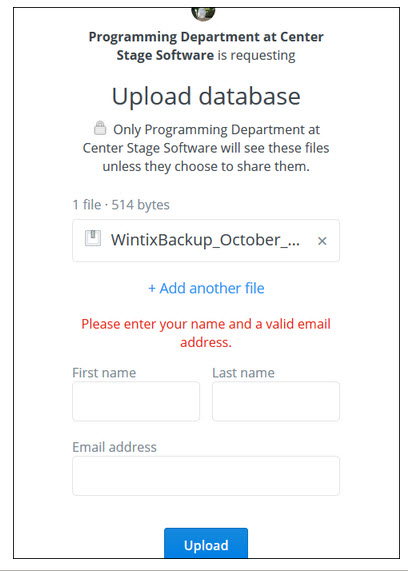The height and width of the screenshot is (571, 408).
Task: Click the 1 file 514 bytes summary
Action: click(121, 205)
